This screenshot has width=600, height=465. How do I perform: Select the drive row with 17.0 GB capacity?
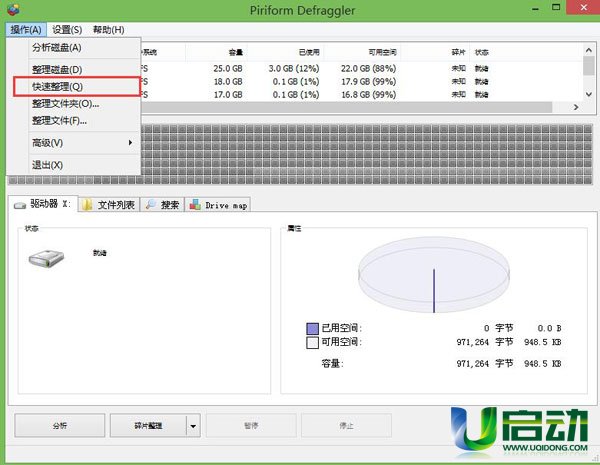click(362, 95)
